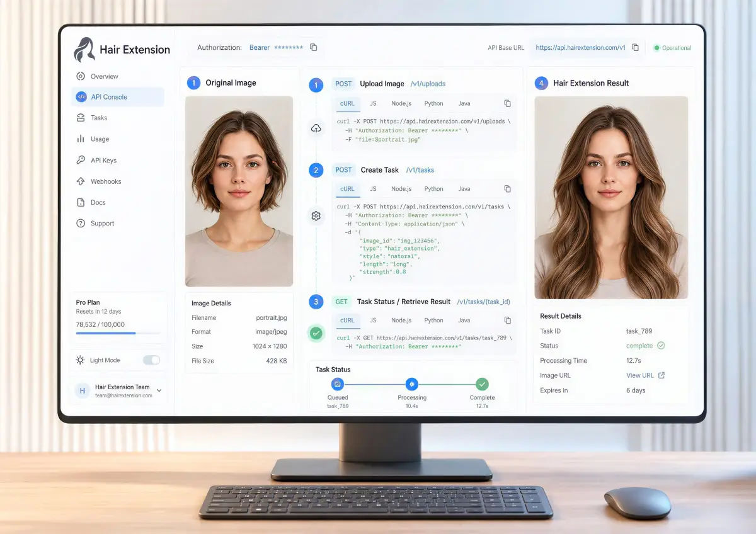Copy the Create Task code snippet
The image size is (756, 534).
click(x=507, y=189)
